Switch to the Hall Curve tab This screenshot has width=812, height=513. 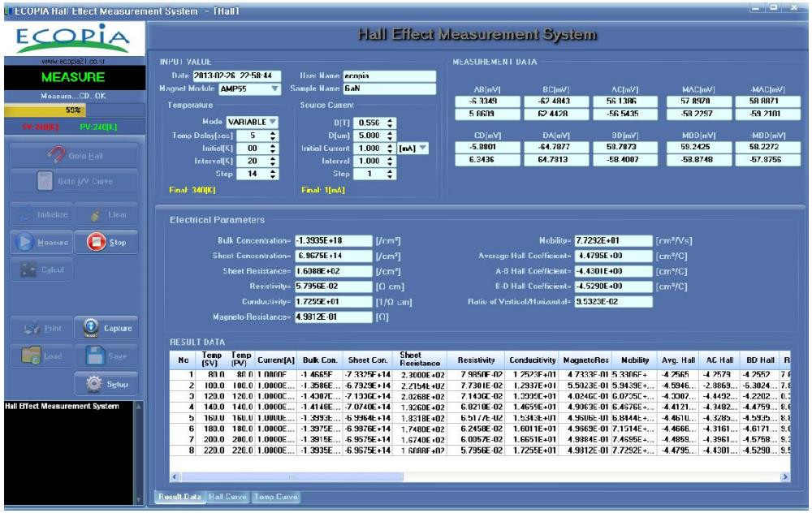pos(227,496)
